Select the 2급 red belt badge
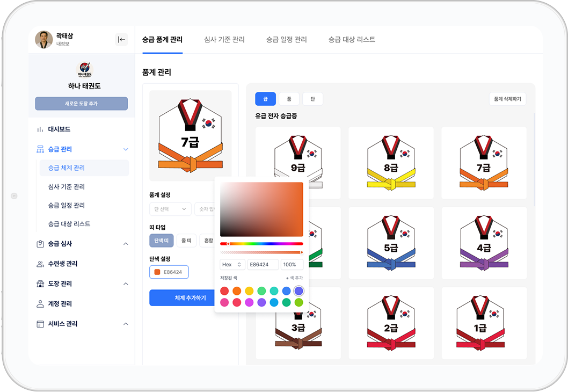This screenshot has width=568, height=392. tap(391, 323)
